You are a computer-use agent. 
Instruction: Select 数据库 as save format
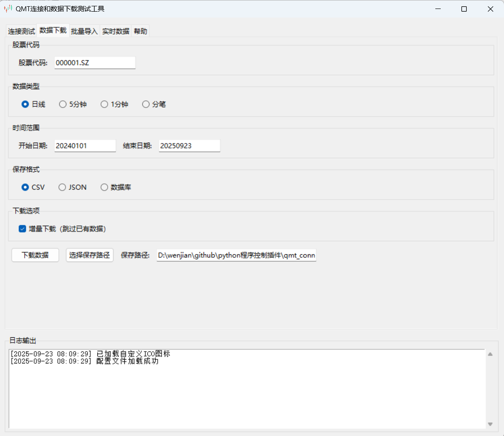(x=104, y=187)
